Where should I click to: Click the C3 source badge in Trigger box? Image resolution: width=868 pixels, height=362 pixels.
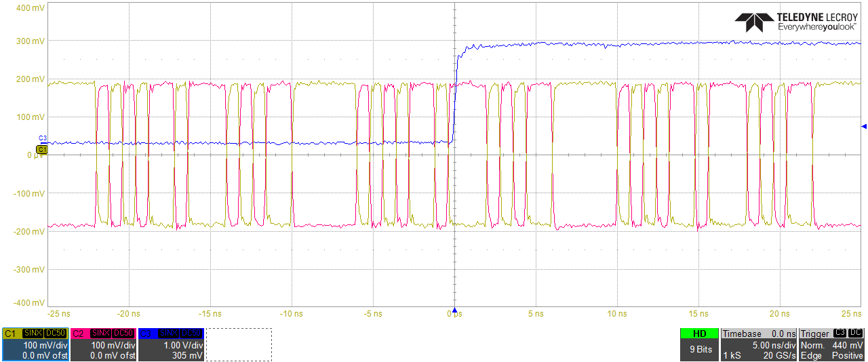tap(840, 334)
